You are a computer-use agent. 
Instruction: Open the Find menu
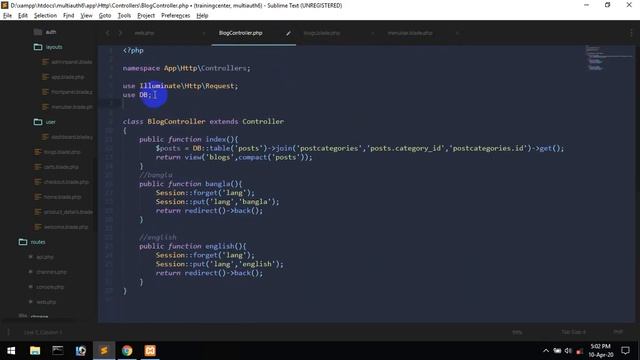click(x=69, y=16)
